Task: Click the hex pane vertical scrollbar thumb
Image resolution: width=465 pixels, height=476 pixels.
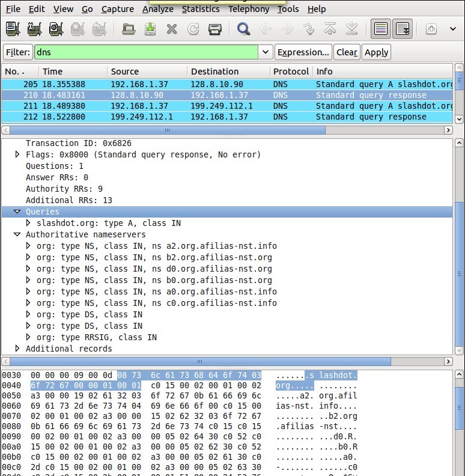Action: [x=459, y=407]
